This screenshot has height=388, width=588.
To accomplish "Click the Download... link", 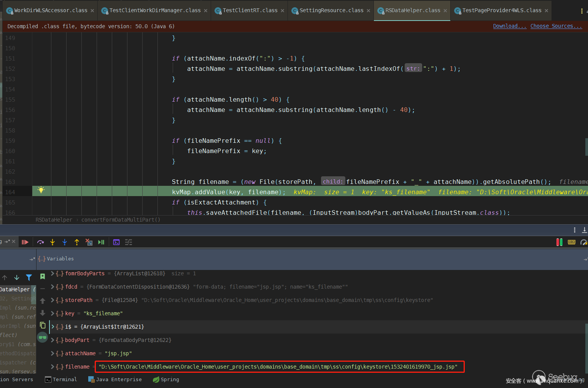I will pos(510,26).
